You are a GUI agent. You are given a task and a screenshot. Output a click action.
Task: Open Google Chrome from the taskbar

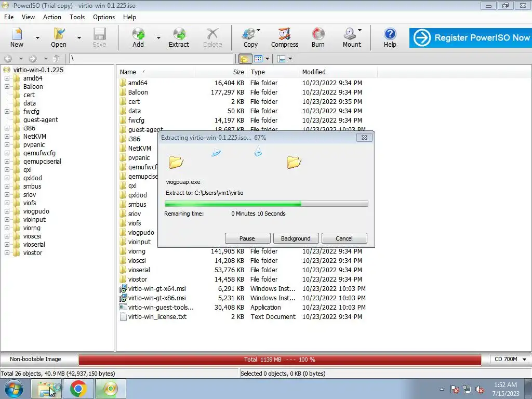click(78, 389)
